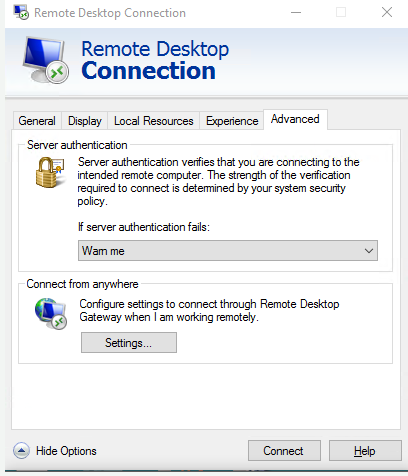The width and height of the screenshot is (408, 476).
Task: Collapse options with the round arrow icon
Action: [x=21, y=451]
